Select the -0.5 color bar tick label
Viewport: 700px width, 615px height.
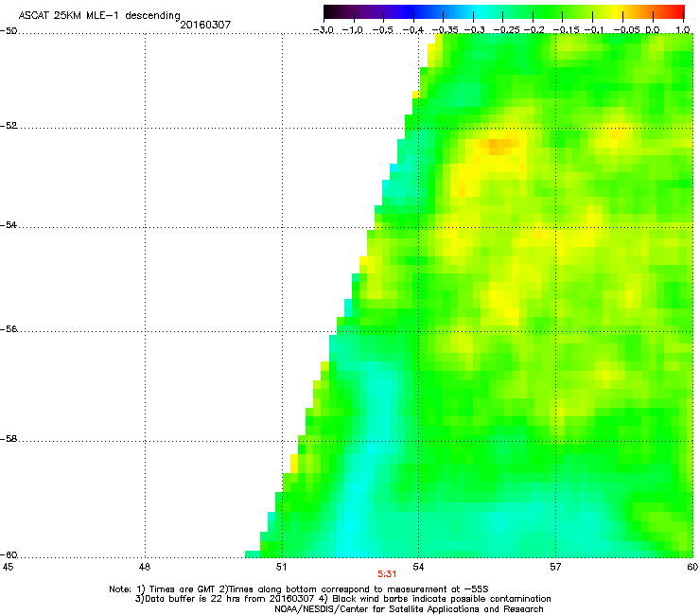(x=383, y=30)
